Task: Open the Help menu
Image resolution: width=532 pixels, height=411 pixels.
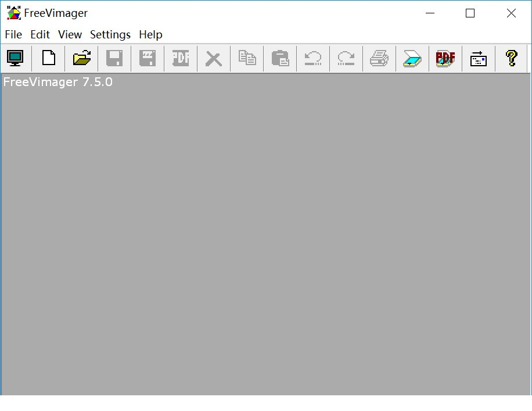Action: tap(150, 35)
